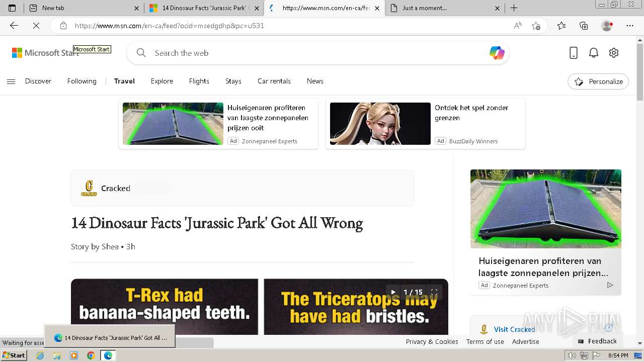This screenshot has height=362, width=644.
Task: Click the Ontdek het spel zonder grenzen headline
Action: pyautogui.click(x=471, y=113)
